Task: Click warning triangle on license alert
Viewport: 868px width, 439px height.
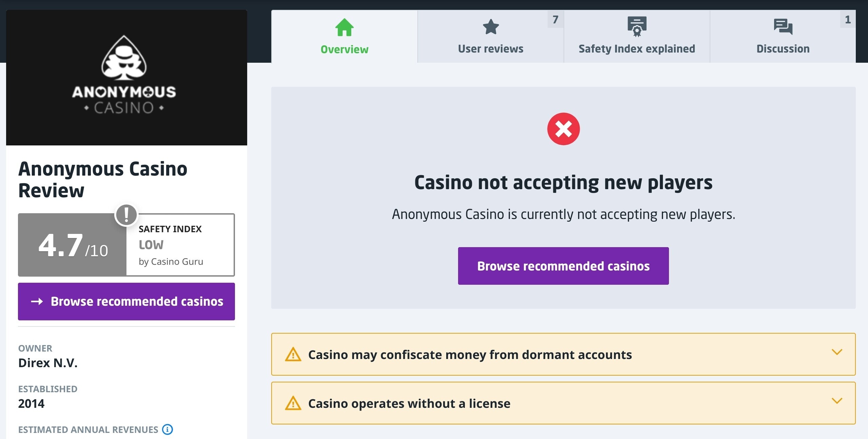Action: [x=293, y=403]
